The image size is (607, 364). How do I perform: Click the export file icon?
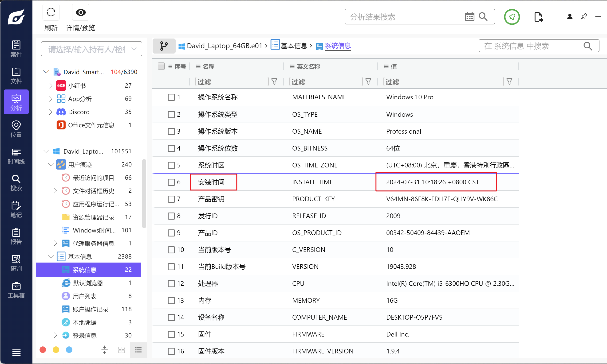click(539, 17)
